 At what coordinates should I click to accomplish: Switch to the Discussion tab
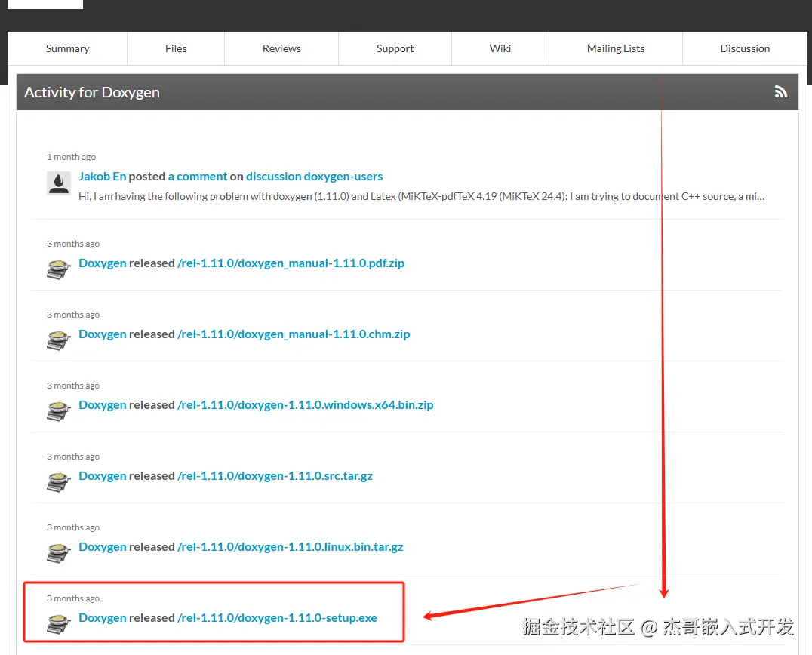click(745, 48)
